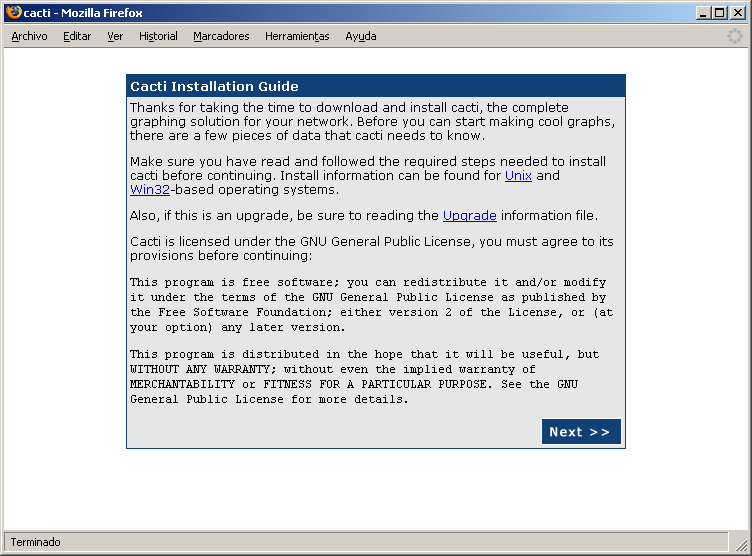Click the 'WITHOUT ANY WARRANTY' license text
This screenshot has height=556, width=752.
200,369
